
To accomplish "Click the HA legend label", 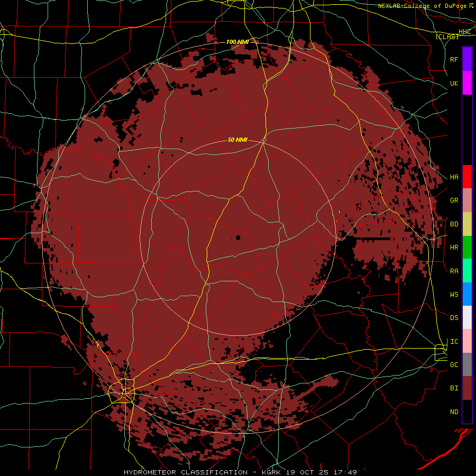I will click(x=454, y=177).
